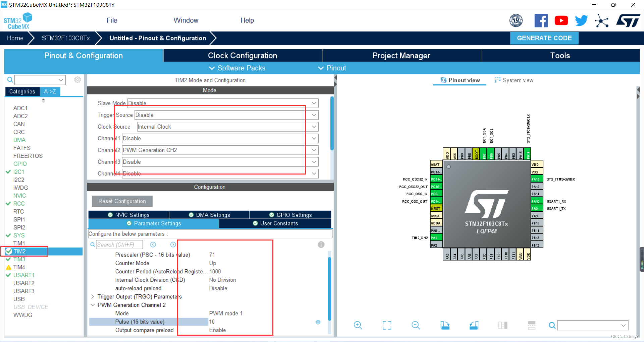Click the TIM4 warning triangle icon
This screenshot has width=644, height=342.
pyautogui.click(x=9, y=267)
